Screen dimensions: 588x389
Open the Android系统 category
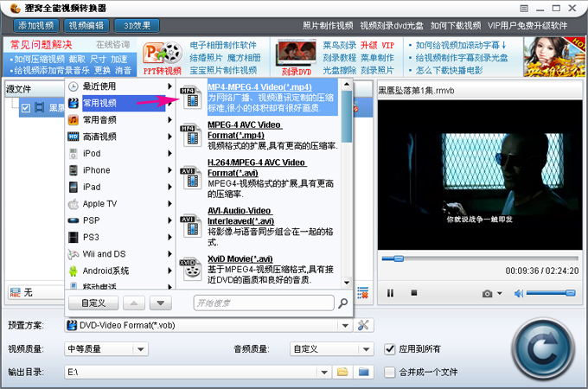[x=119, y=271]
